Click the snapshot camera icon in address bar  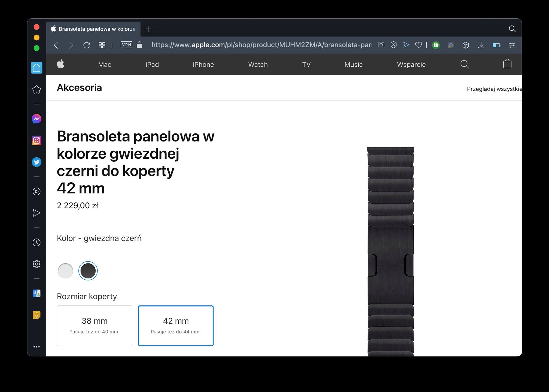point(381,45)
